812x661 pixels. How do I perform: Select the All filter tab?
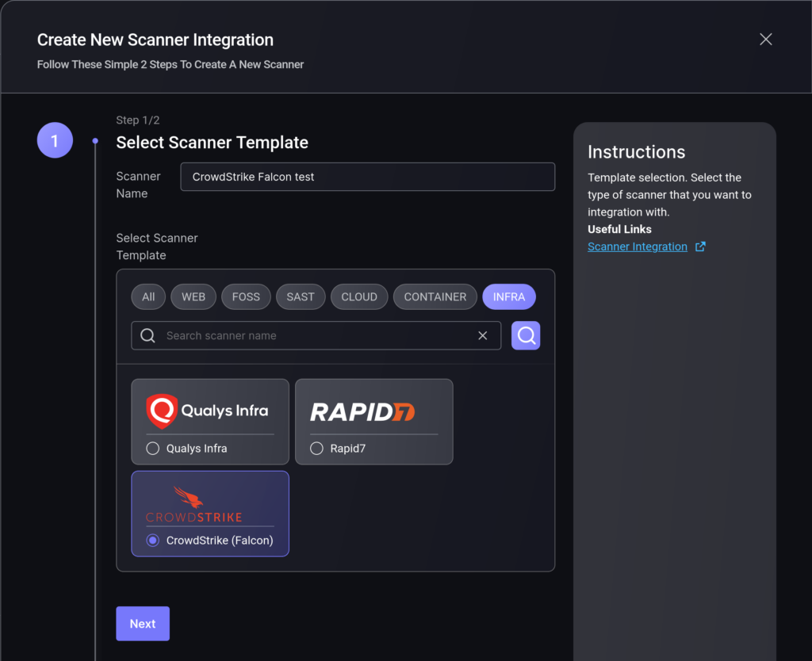tap(148, 296)
